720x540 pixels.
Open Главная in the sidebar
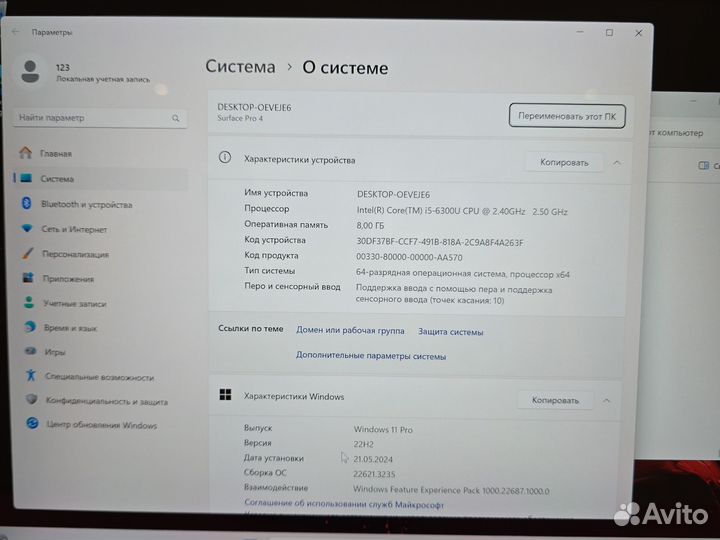tap(100, 153)
